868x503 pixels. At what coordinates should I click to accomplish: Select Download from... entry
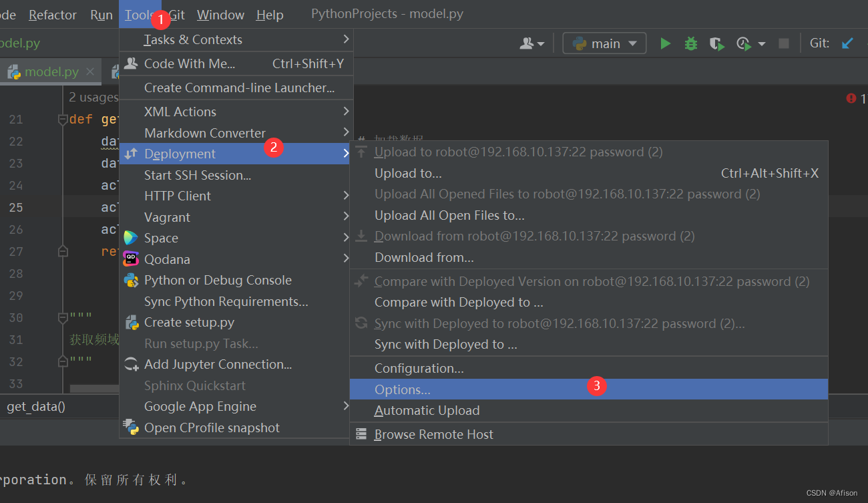588,257
